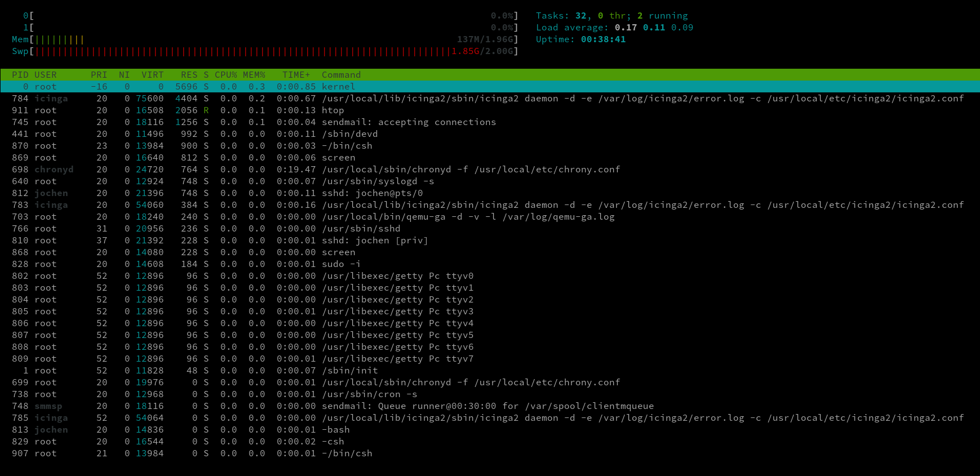The image size is (980, 476).
Task: Select the getty Pc ttyv4 process
Action: (x=397, y=323)
